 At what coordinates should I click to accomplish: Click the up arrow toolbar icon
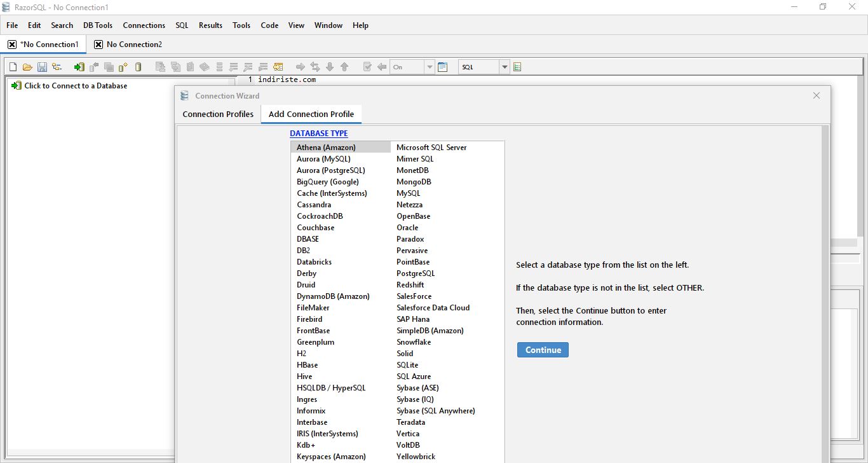[x=344, y=67]
